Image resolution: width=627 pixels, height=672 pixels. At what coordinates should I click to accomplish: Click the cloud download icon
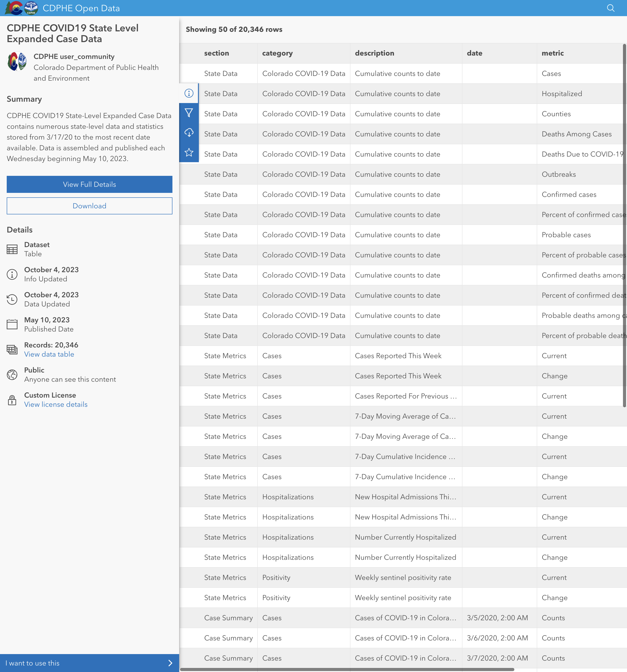pyautogui.click(x=189, y=133)
